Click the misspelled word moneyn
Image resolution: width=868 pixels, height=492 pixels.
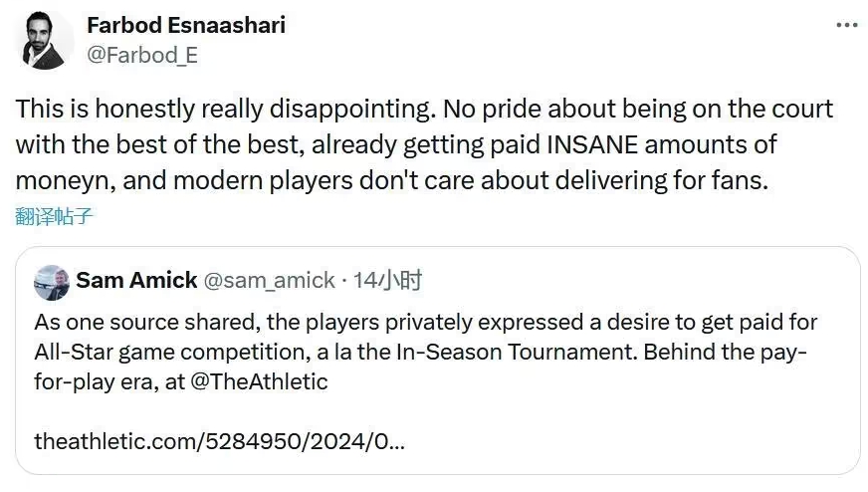tap(66, 181)
